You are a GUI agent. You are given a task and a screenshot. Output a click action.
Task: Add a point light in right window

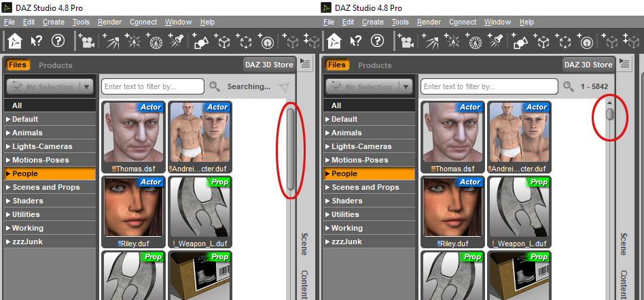coord(452,40)
